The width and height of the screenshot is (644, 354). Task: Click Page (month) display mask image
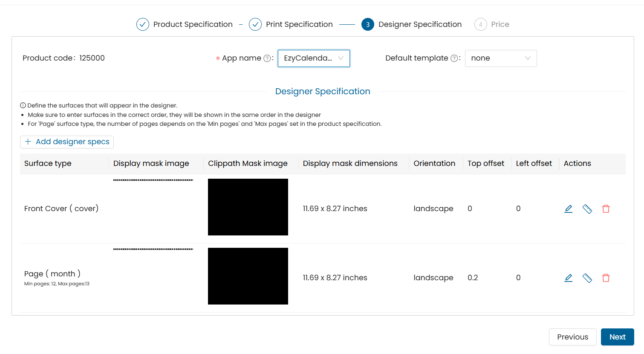coord(153,249)
